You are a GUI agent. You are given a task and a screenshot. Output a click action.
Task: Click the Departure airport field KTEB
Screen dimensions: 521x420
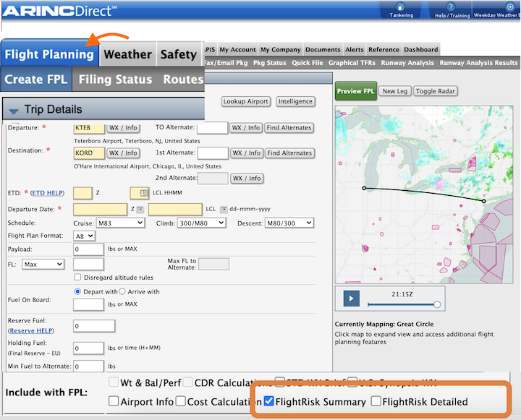(89, 127)
